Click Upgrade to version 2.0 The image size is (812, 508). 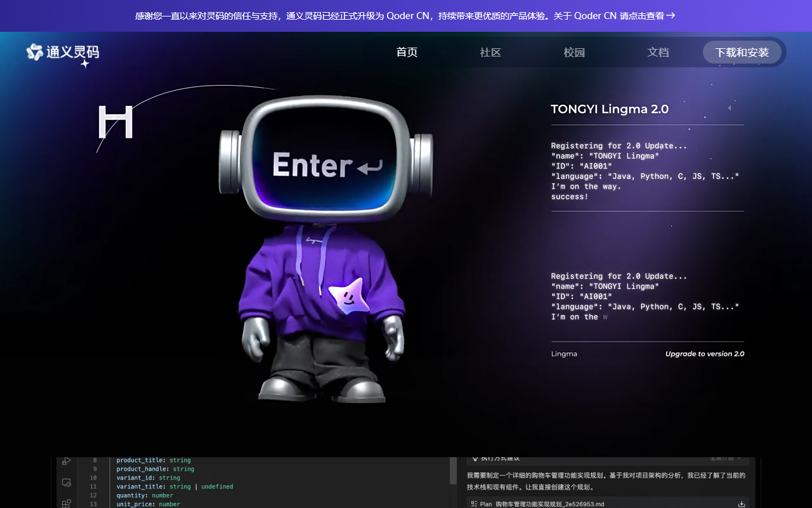[705, 354]
